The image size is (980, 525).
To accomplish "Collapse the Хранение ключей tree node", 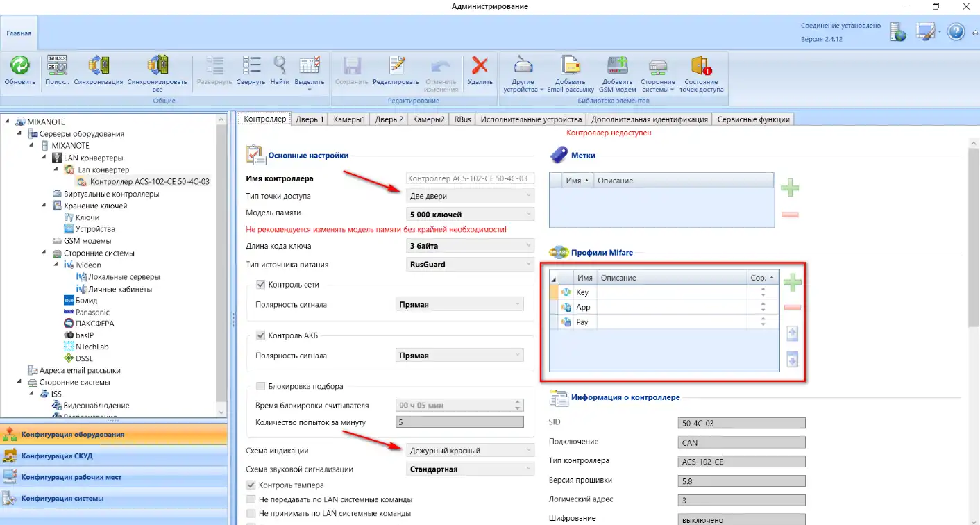I will (45, 206).
